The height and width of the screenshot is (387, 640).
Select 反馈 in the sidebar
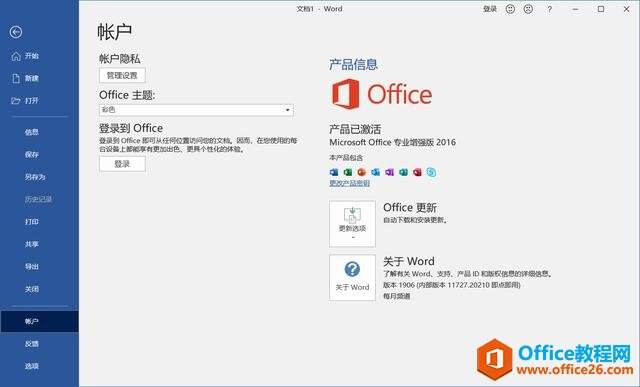(31, 344)
